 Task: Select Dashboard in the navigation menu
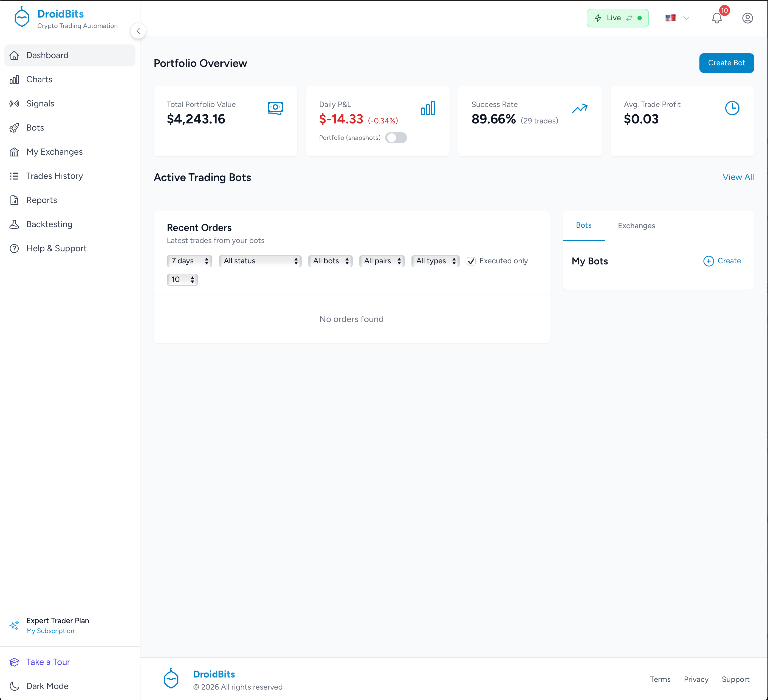tap(47, 55)
